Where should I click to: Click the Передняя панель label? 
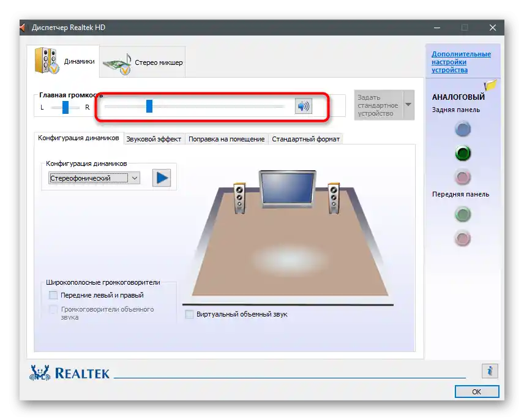pyautogui.click(x=460, y=194)
